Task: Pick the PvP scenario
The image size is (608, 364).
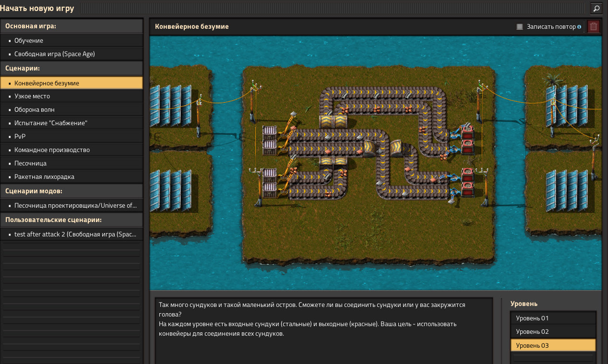Action: coord(72,137)
